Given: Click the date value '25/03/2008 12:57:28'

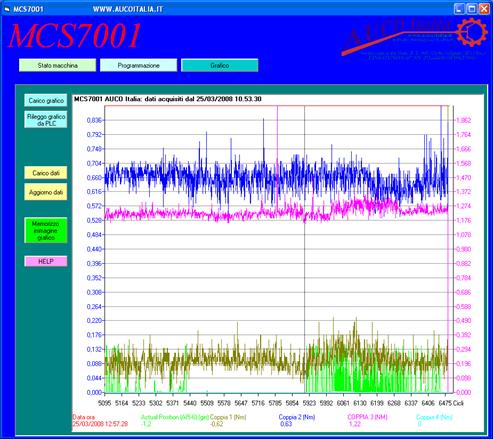Looking at the screenshot, I should click(x=100, y=424).
